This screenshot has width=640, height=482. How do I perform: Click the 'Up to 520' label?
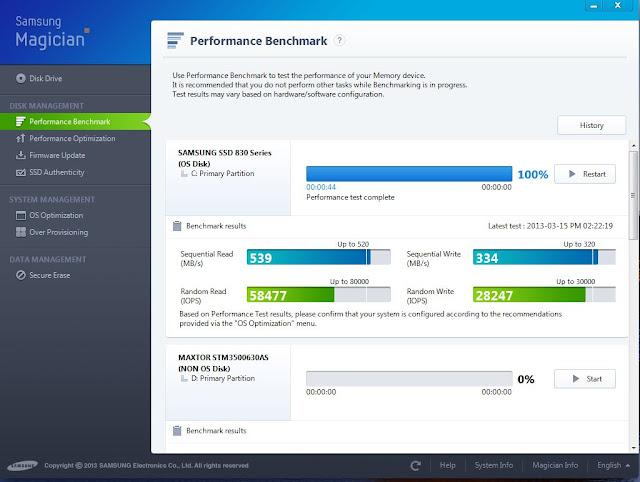pos(353,244)
